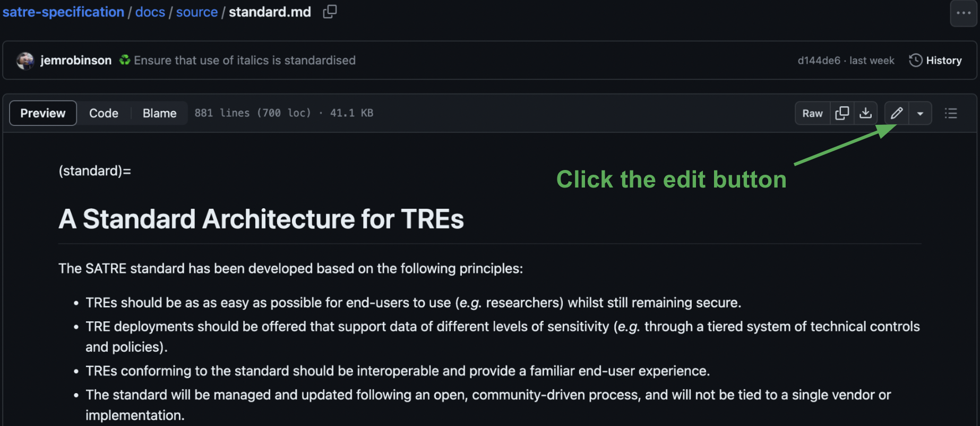Screen dimensions: 980x426
Task: Open commit message about italics standardised
Action: 245,61
